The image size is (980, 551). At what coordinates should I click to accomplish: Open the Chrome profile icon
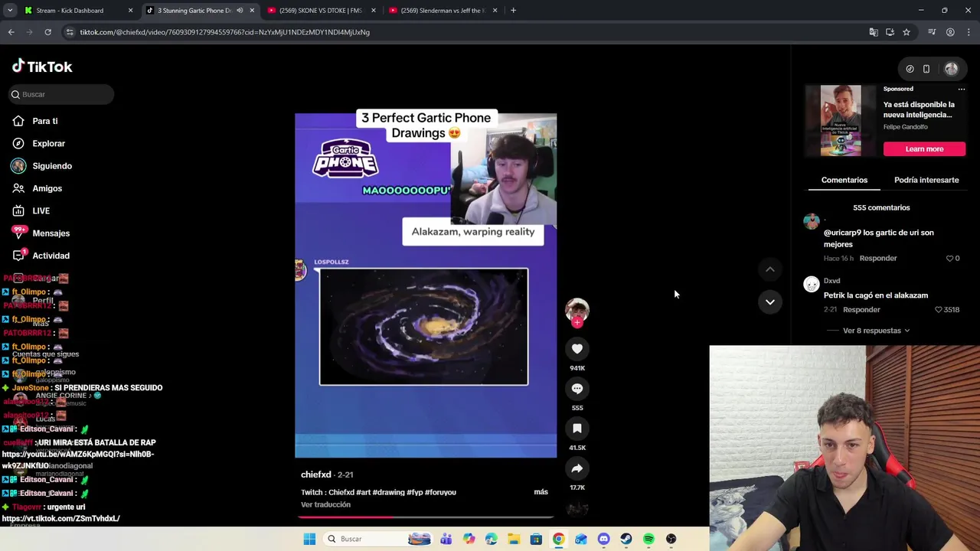pyautogui.click(x=950, y=32)
